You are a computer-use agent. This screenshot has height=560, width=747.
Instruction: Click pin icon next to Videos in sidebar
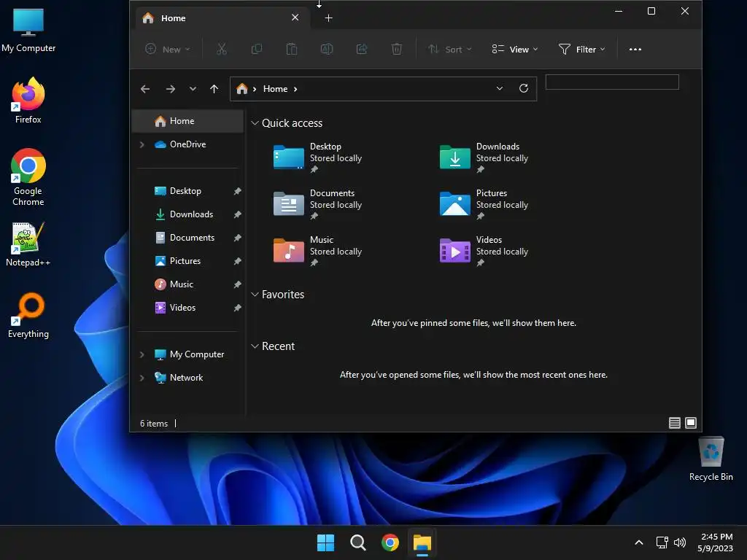pyautogui.click(x=237, y=308)
